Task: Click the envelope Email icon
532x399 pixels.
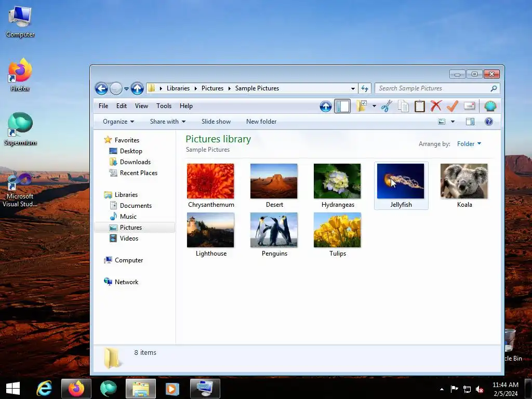Action: pos(469,106)
